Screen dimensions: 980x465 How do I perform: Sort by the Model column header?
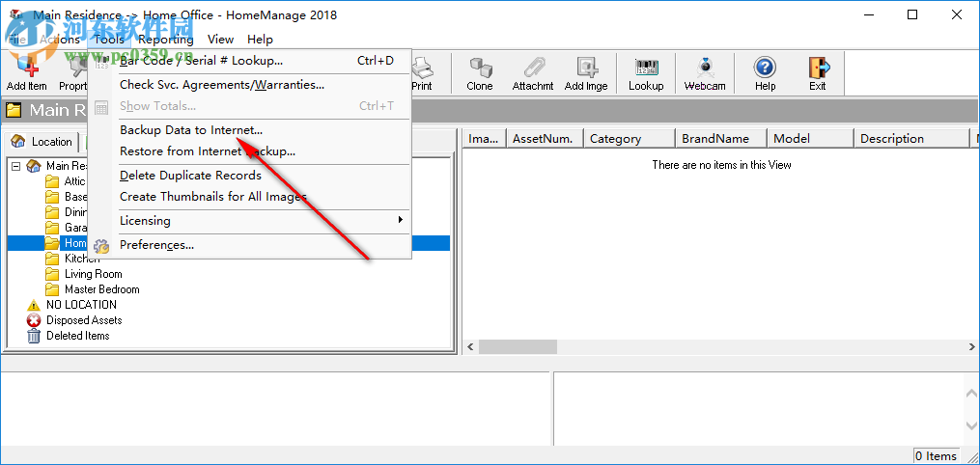(x=811, y=139)
